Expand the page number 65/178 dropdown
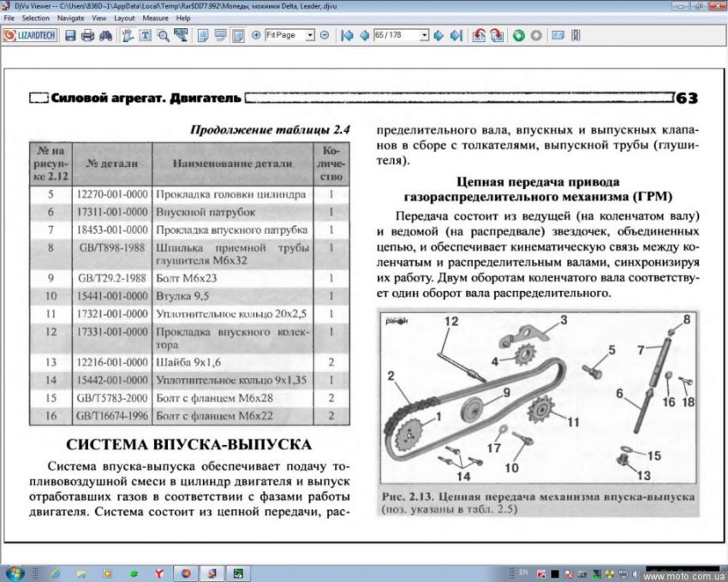 pyautogui.click(x=424, y=35)
